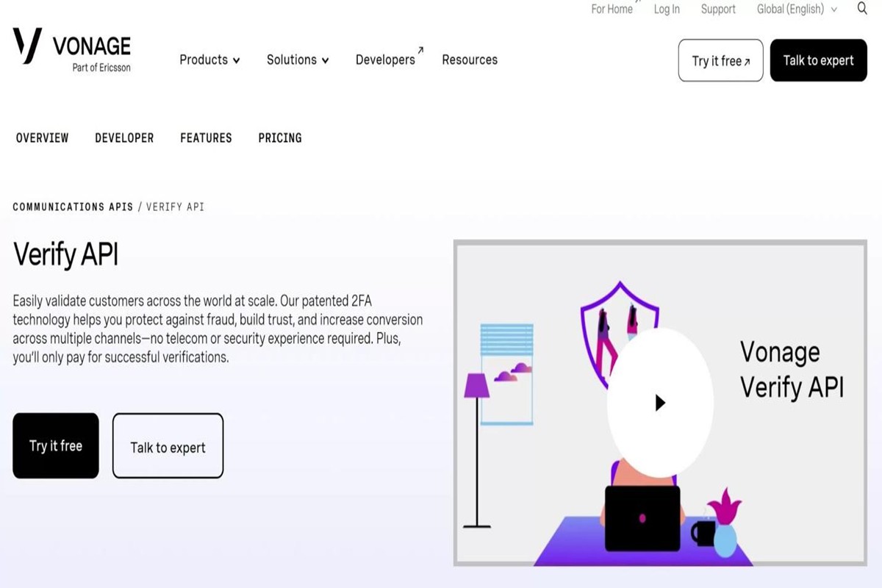
Task: Open the For Home link
Action: click(x=612, y=10)
